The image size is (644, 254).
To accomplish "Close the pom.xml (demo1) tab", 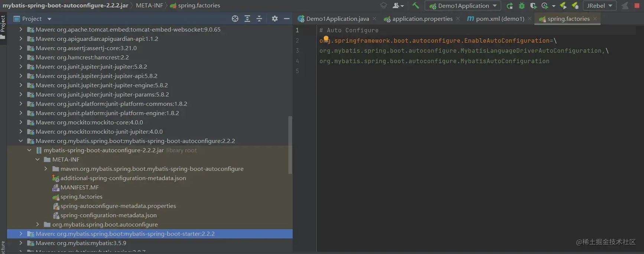I will 530,19.
